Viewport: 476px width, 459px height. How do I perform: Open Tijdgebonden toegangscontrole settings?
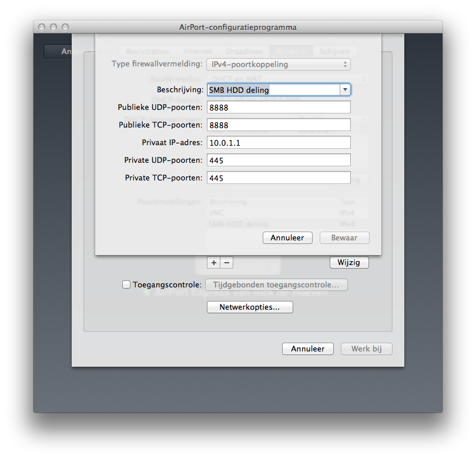tap(276, 285)
